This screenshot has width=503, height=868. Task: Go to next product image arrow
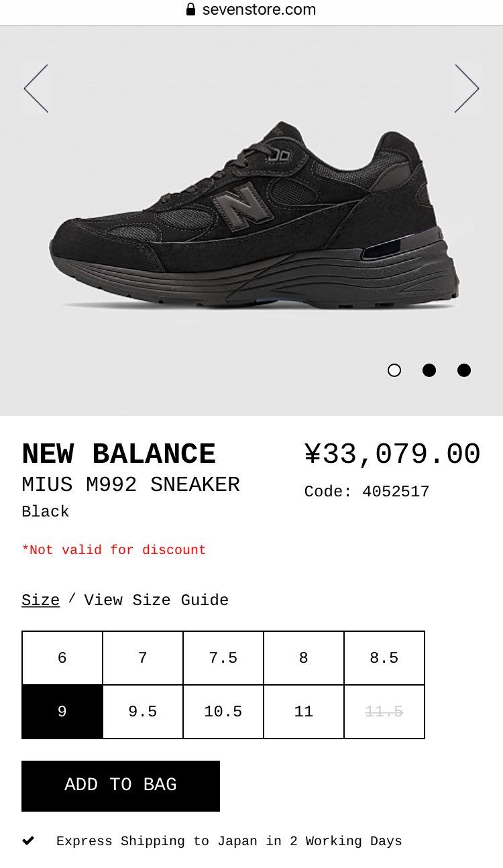[467, 89]
